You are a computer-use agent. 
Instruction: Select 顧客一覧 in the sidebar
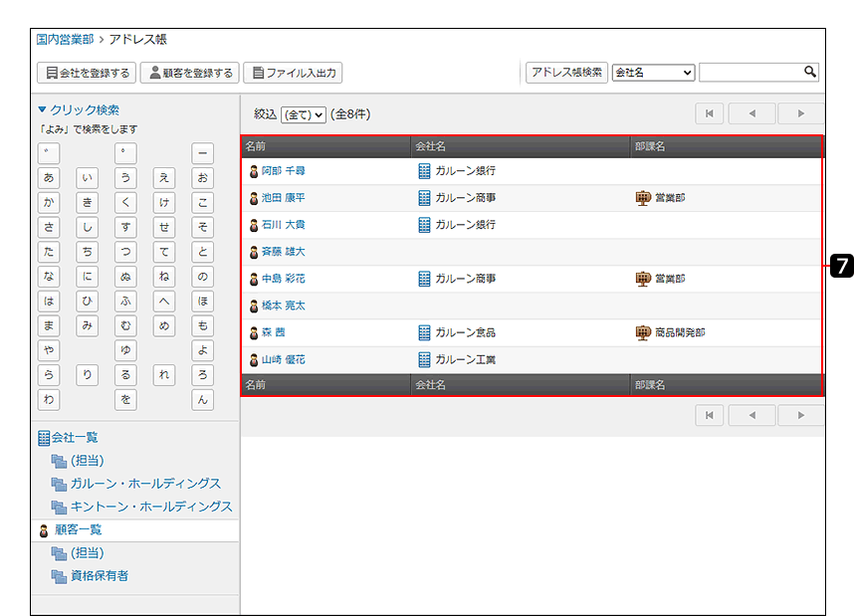point(78,529)
